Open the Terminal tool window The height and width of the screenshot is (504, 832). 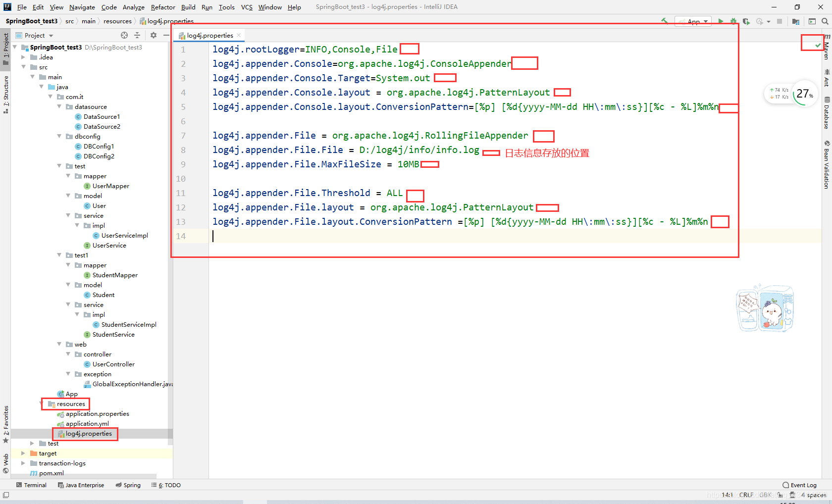32,485
